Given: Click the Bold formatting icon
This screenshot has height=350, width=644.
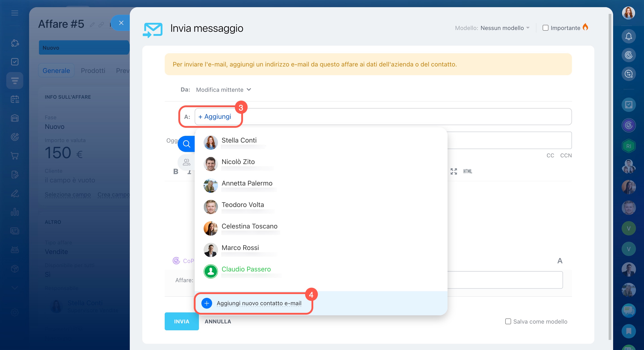Looking at the screenshot, I should [176, 171].
